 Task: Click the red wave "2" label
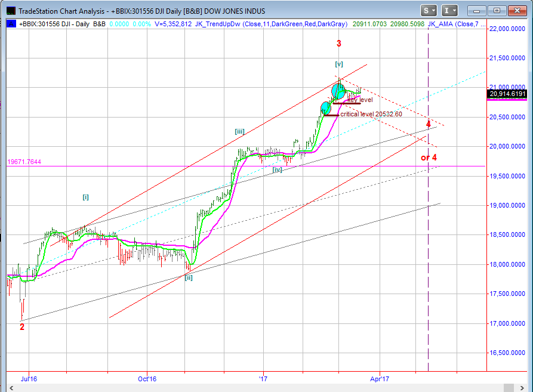coord(22,327)
